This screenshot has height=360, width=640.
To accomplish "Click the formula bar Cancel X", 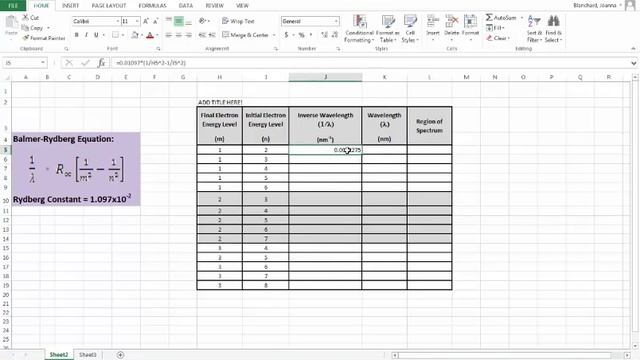I will click(69, 63).
